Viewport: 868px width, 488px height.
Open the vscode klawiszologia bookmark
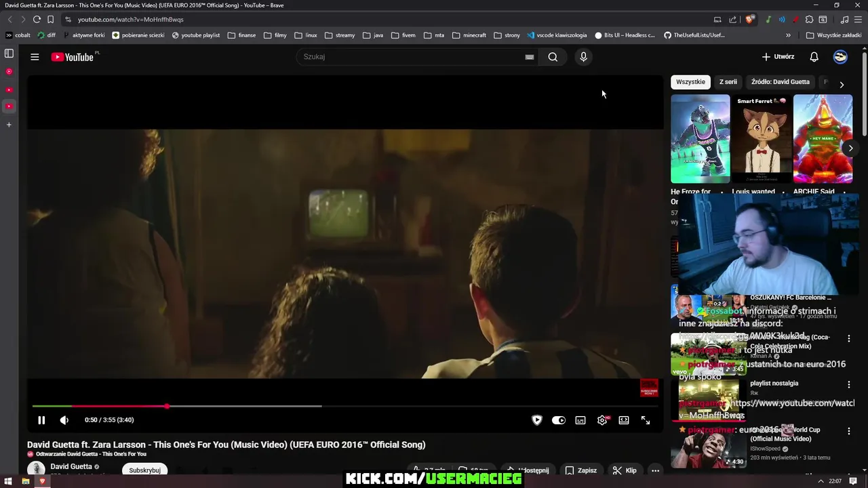point(557,35)
